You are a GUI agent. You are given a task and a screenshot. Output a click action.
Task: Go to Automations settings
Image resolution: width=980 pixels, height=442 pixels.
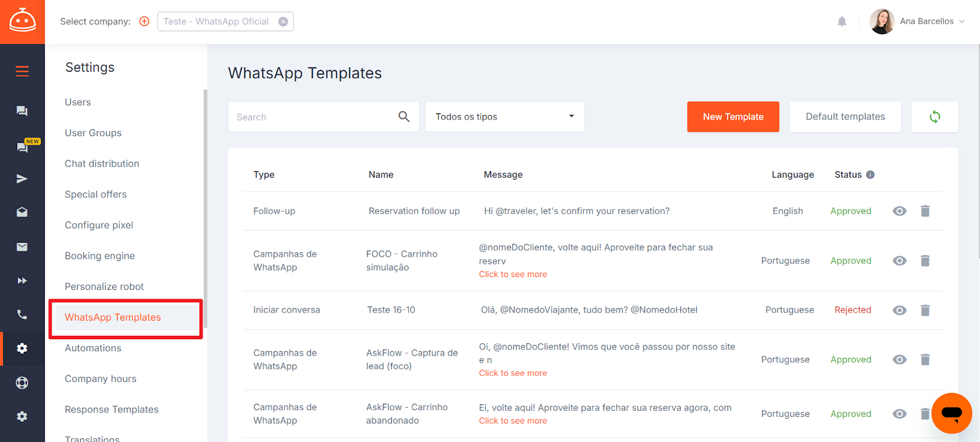point(93,348)
